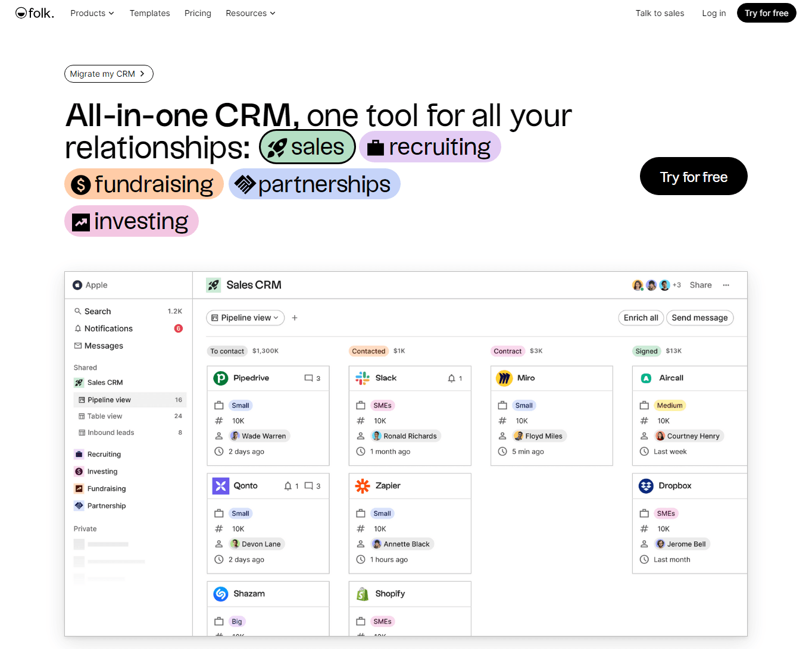Click the bell icon on Slack card
The width and height of the screenshot is (812, 649).
point(451,378)
